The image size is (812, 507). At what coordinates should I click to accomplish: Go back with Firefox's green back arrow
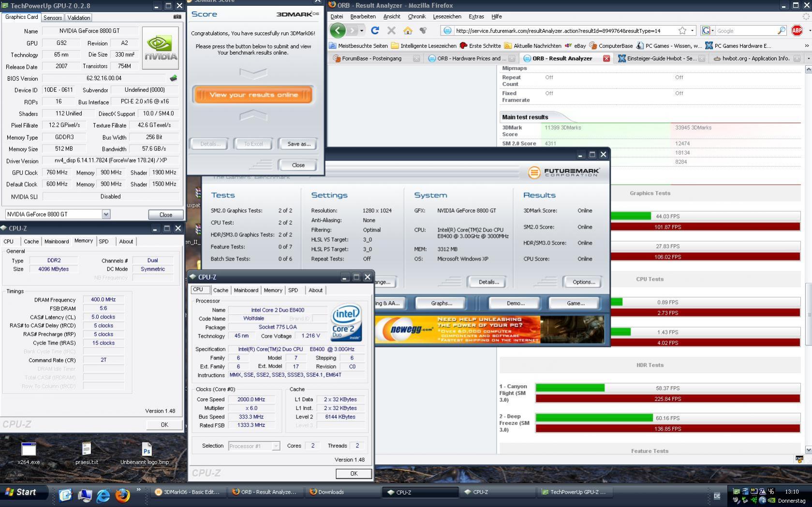(338, 30)
